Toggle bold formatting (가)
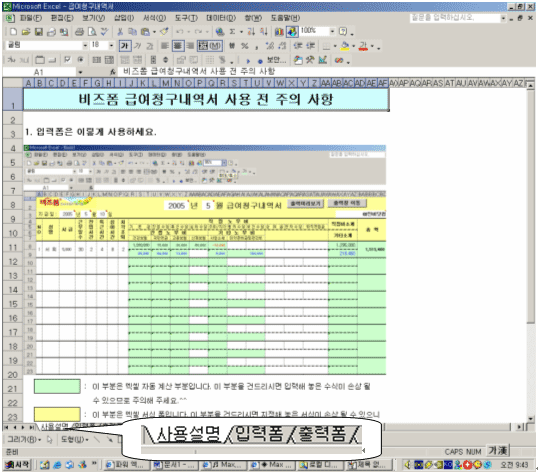The image size is (538, 472). point(125,46)
